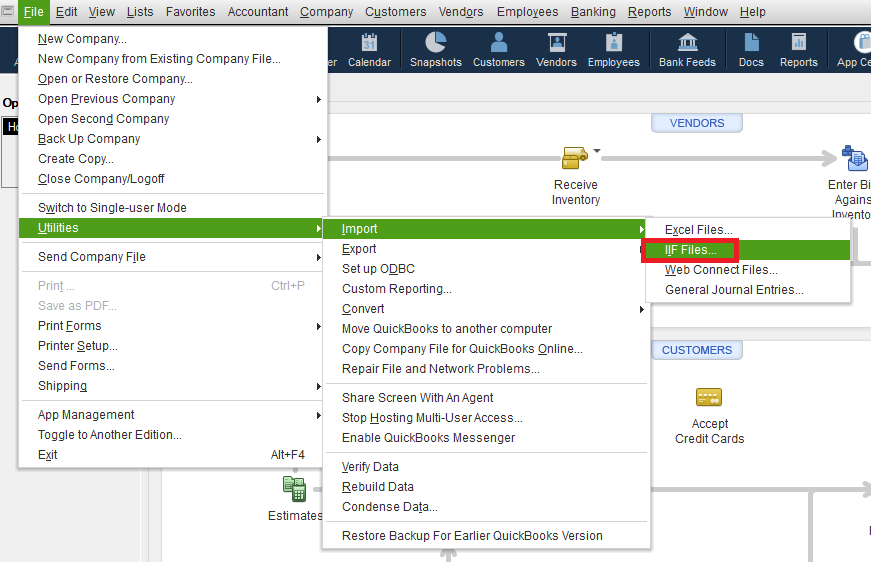Open the Calendar toolbar icon
This screenshot has height=562, width=871.
coord(369,49)
